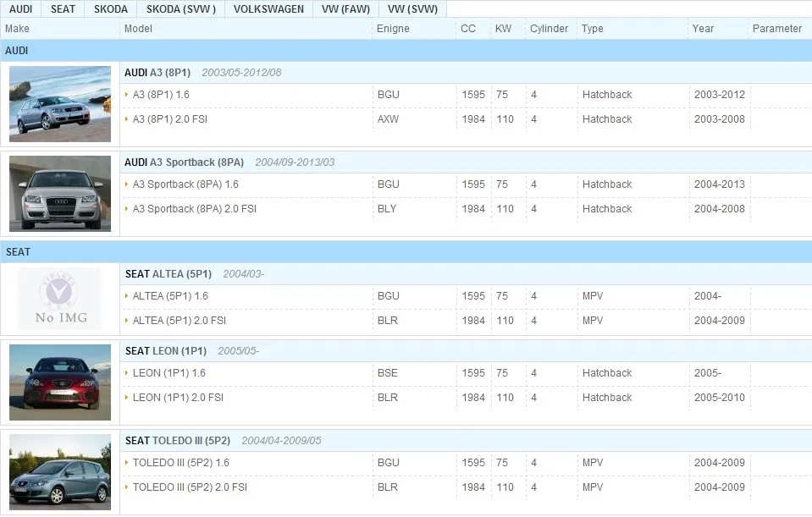The height and width of the screenshot is (517, 812).
Task: Open TOLEDO III (5P2) 2.0 FSI link
Action: (190, 487)
